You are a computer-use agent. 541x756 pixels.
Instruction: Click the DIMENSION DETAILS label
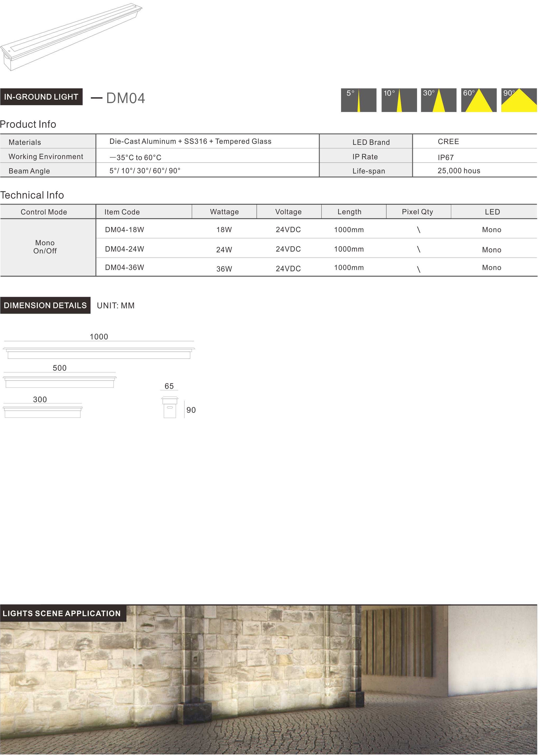coord(45,305)
